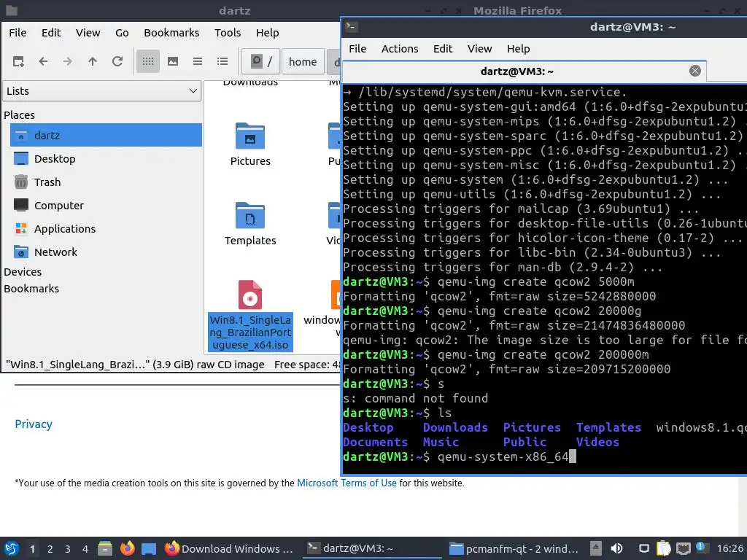Switch to workspace 3
This screenshot has height=560, width=747.
[x=68, y=549]
